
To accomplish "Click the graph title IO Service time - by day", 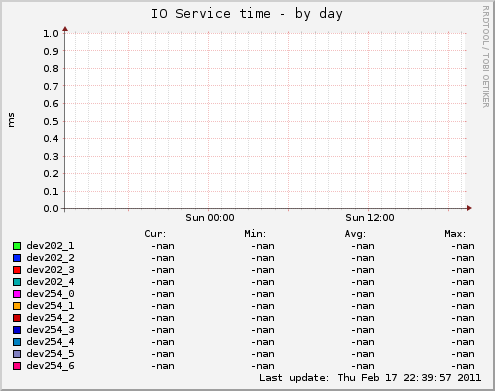I will pos(247,14).
